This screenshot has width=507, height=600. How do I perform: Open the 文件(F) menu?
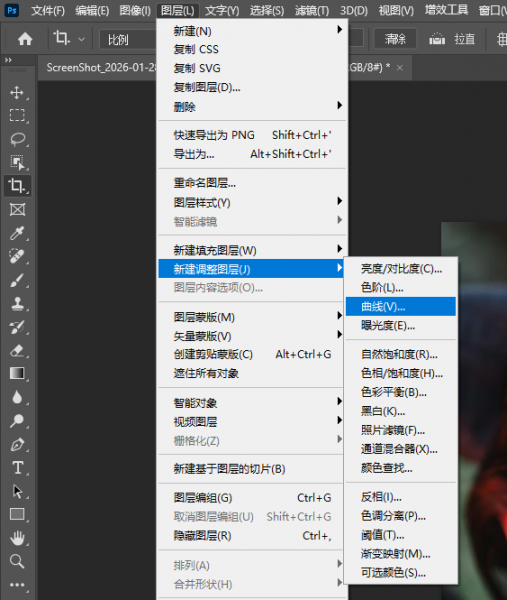tap(48, 10)
